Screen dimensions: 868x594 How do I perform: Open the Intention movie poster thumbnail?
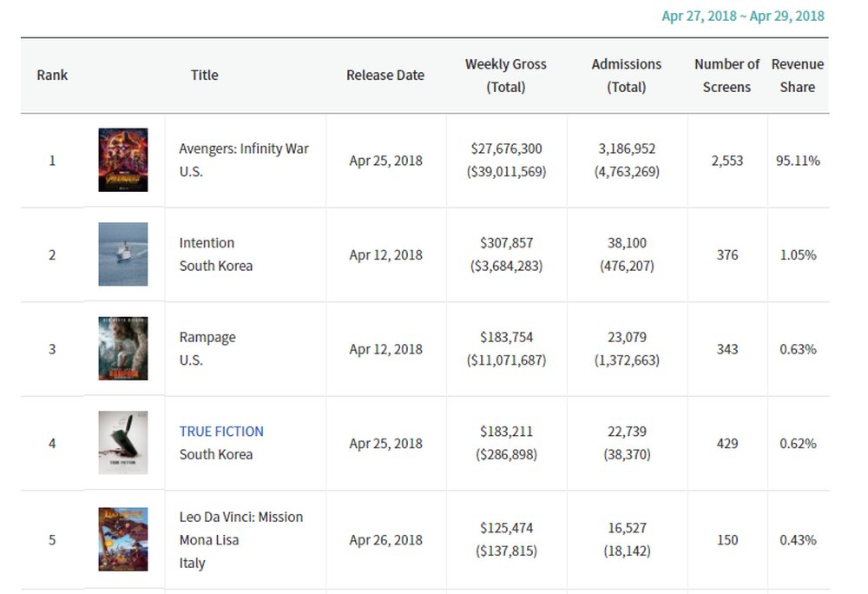[x=123, y=254]
